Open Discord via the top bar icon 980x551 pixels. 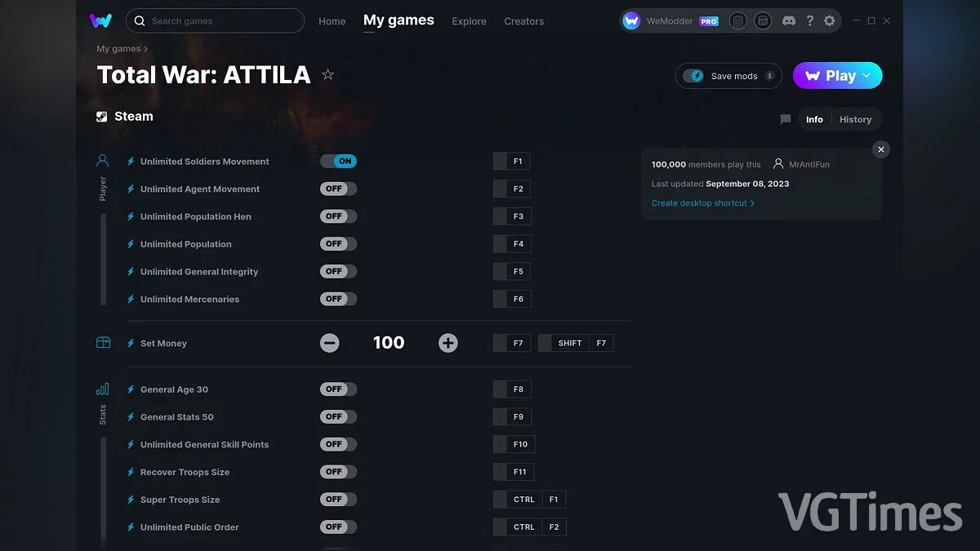tap(788, 20)
